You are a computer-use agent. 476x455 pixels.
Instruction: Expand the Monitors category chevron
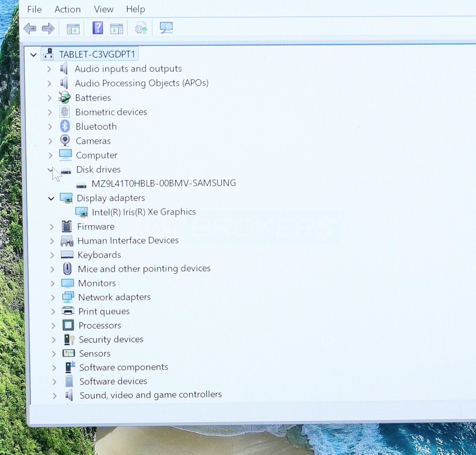pos(53,283)
